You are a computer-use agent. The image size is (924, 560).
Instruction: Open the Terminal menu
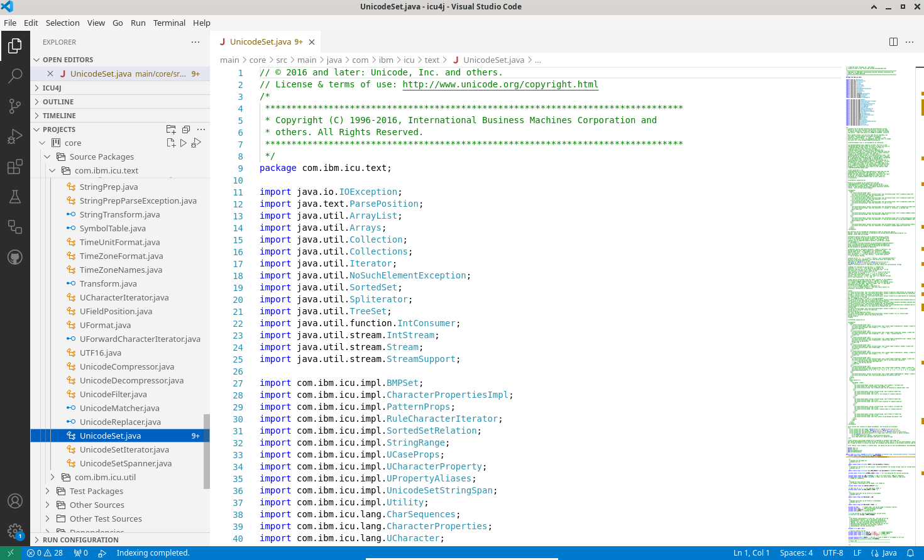point(169,23)
